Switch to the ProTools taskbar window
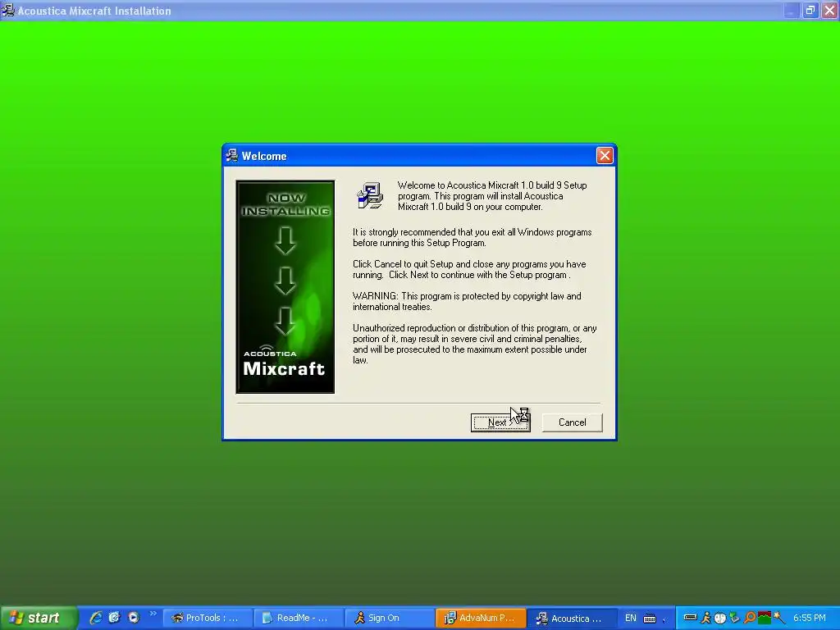Image resolution: width=840 pixels, height=630 pixels. [x=207, y=619]
